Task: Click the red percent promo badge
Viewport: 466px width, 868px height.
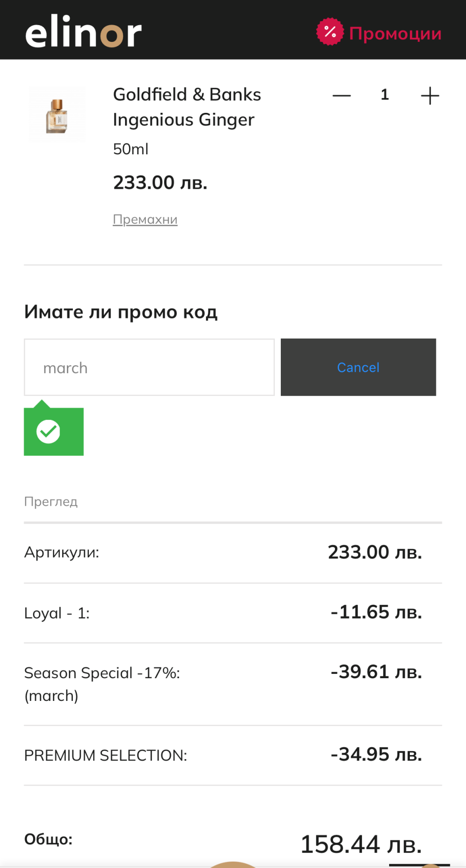Action: (330, 32)
